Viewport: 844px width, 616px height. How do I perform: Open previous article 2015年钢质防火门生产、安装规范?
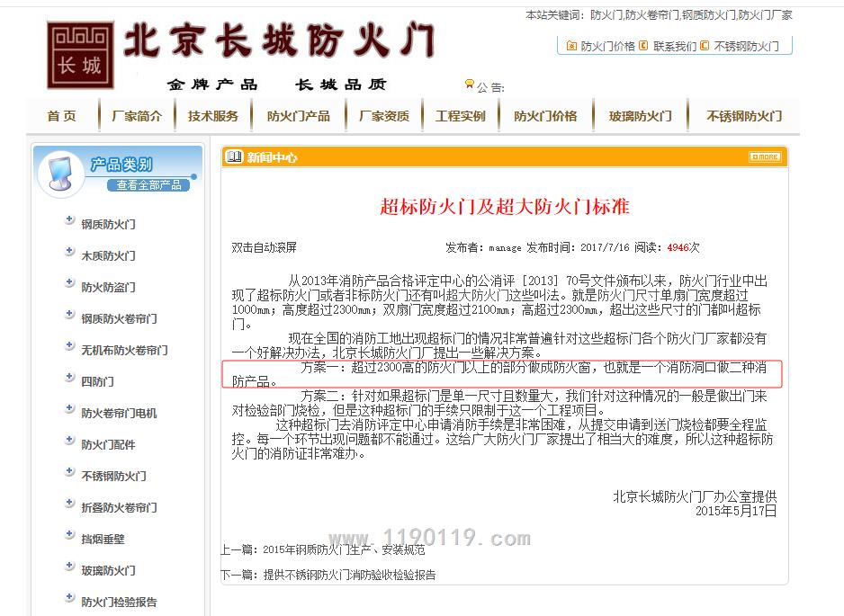click(344, 549)
